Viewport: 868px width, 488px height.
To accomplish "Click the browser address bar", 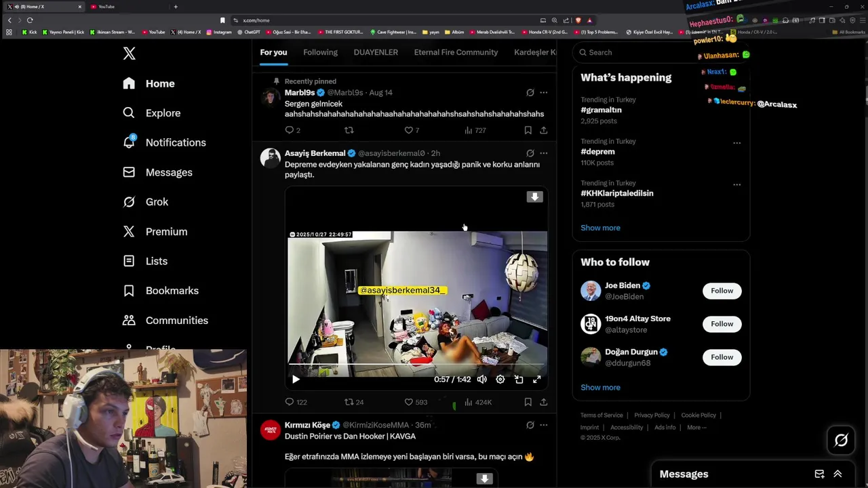I will (x=387, y=20).
